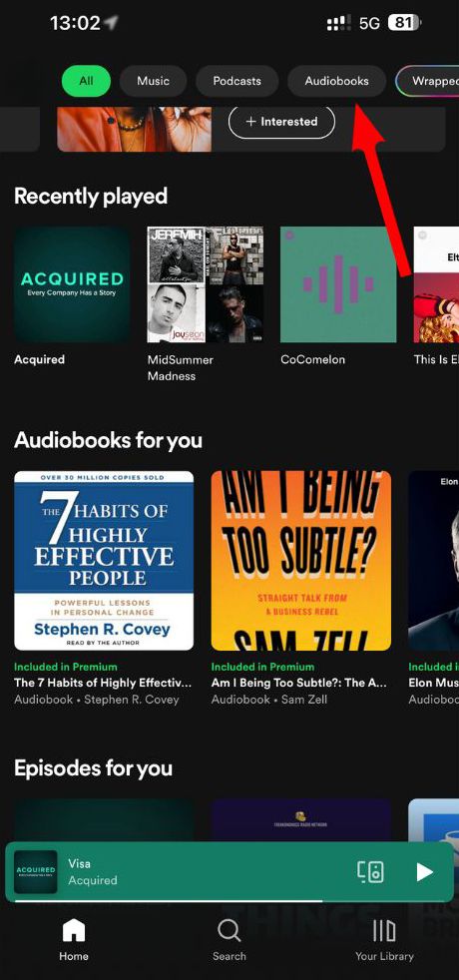This screenshot has width=459, height=980.
Task: Open the Acquired podcast tile
Action: (73, 284)
